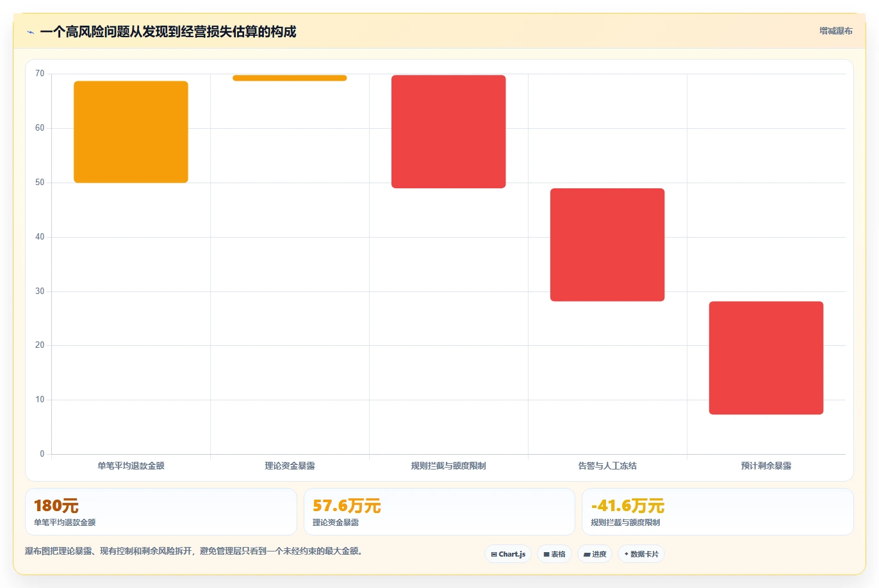Click the 告警与人工冻结 axis label
The image size is (879, 588).
(607, 466)
